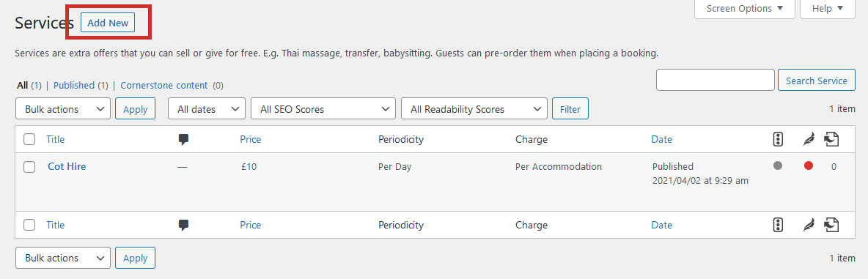Open the Cot Hire service link
The image size is (868, 279).
[x=67, y=166]
